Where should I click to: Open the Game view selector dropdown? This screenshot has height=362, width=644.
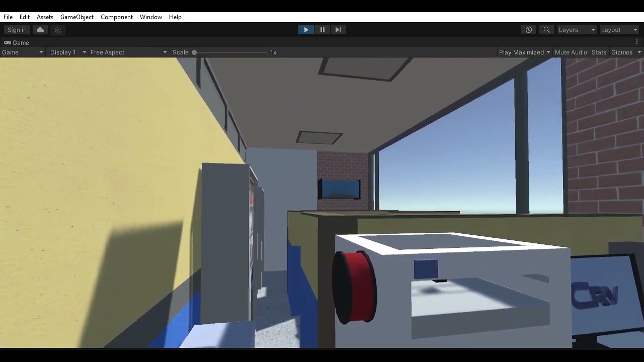click(x=23, y=52)
